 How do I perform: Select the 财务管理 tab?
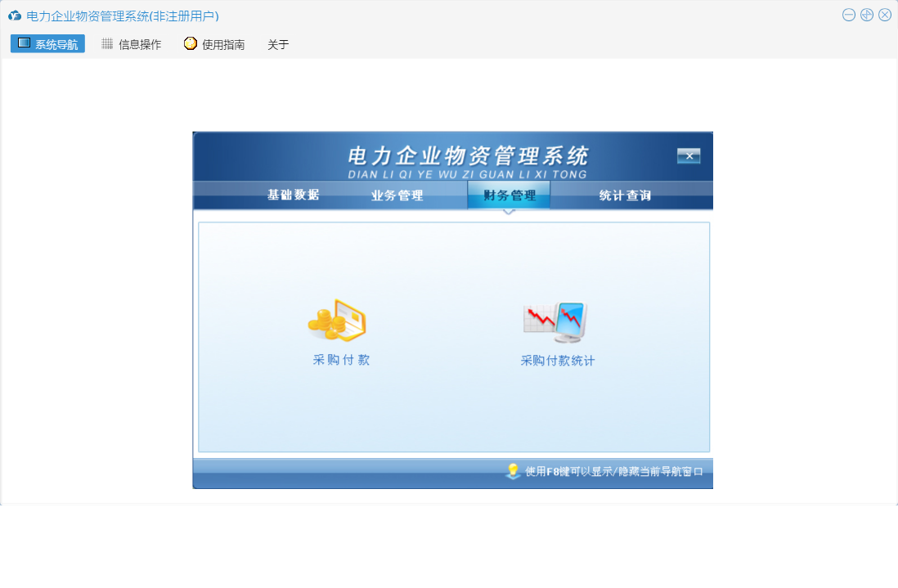click(510, 195)
